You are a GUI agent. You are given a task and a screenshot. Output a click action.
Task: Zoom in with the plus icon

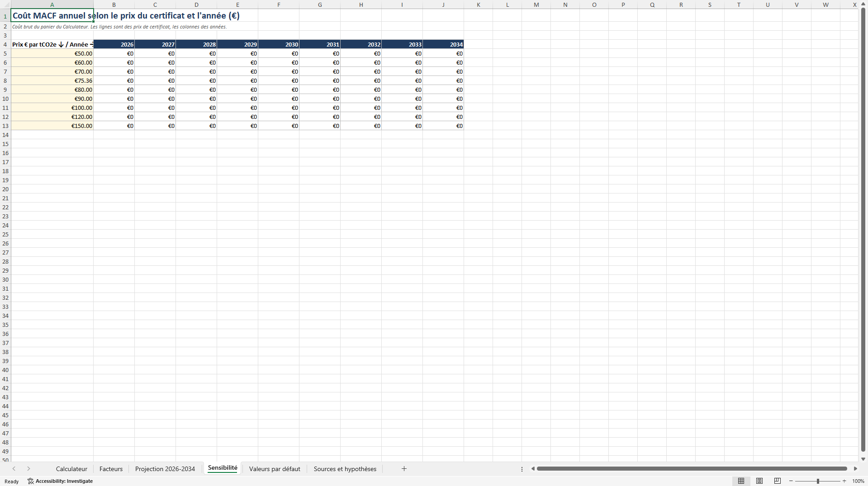(x=844, y=481)
